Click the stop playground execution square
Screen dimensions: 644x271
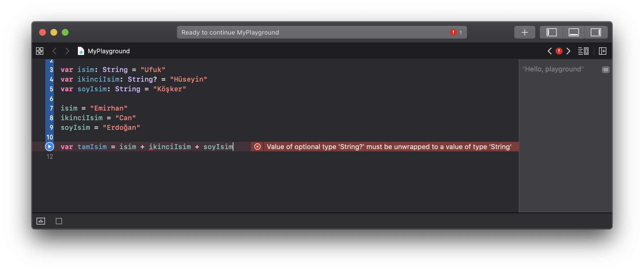tap(59, 221)
